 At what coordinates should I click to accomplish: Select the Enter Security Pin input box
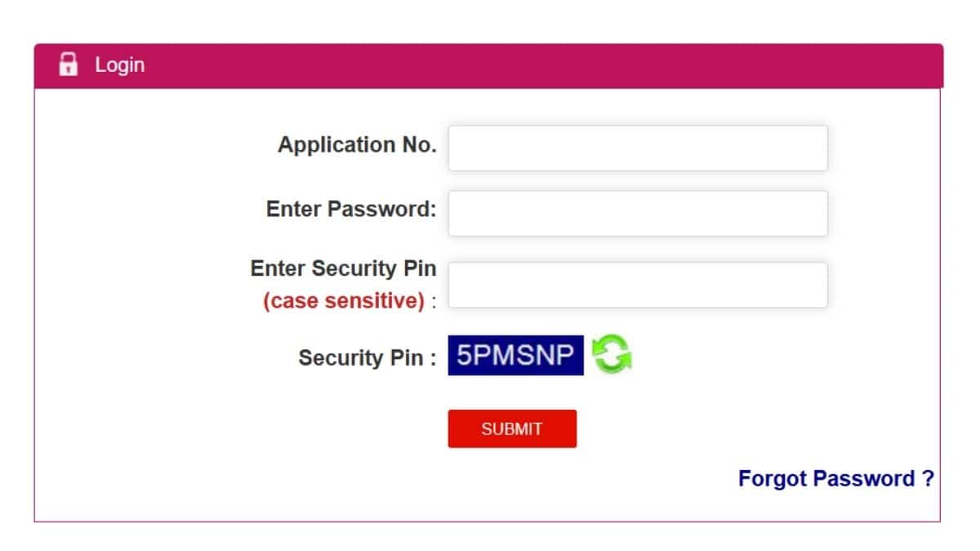[x=638, y=285]
